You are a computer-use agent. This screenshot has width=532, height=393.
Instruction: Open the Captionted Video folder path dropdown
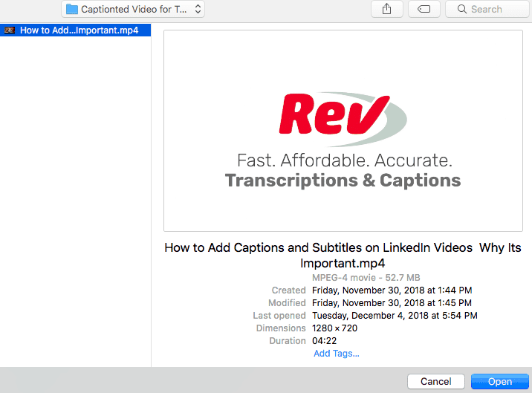[133, 9]
